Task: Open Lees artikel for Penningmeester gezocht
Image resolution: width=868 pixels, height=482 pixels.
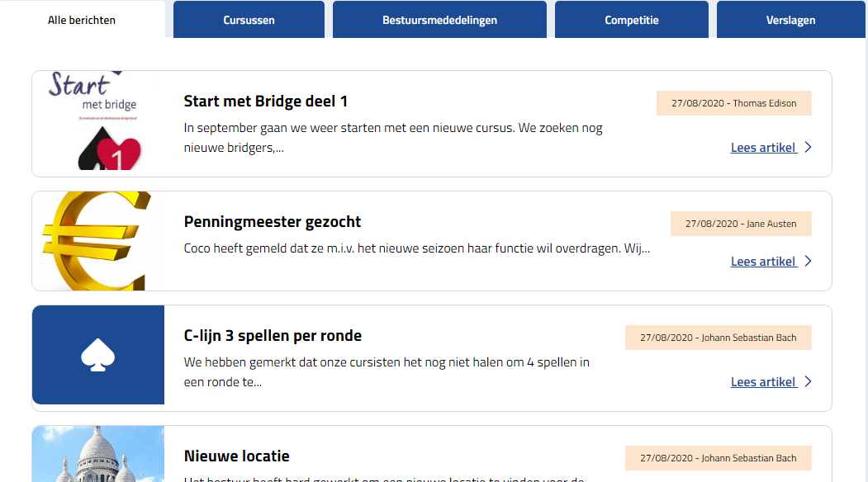Action: pos(763,262)
